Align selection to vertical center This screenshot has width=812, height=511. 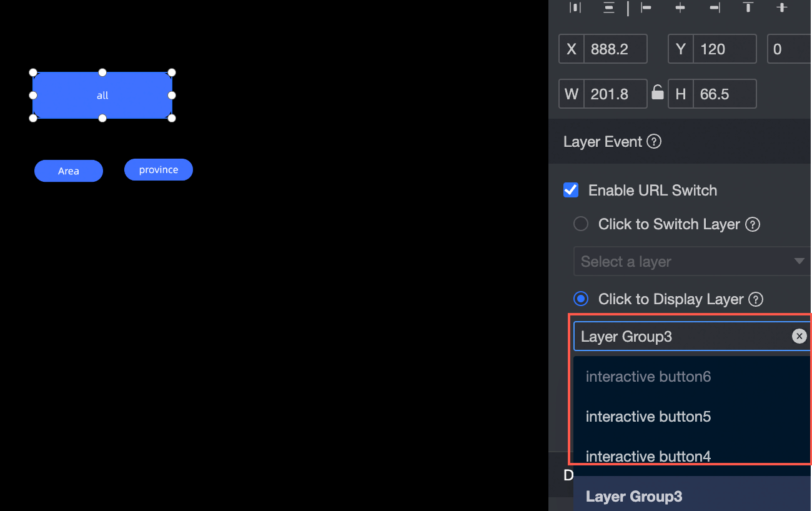(x=781, y=7)
